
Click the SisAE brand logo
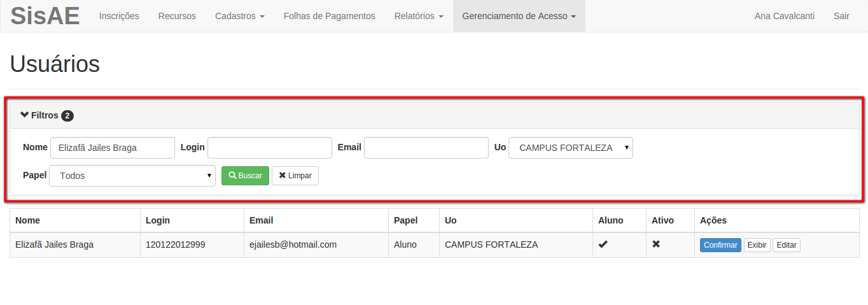(45, 16)
